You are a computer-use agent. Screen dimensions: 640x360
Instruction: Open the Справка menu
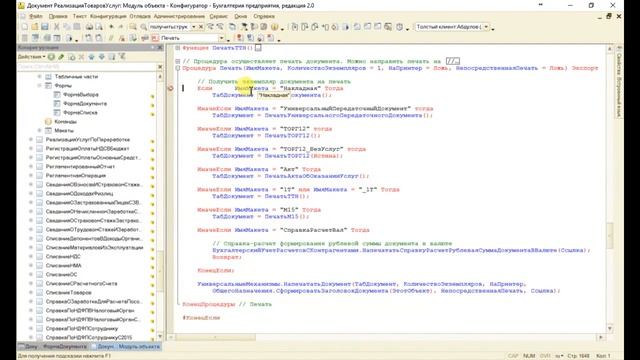pyautogui.click(x=264, y=16)
